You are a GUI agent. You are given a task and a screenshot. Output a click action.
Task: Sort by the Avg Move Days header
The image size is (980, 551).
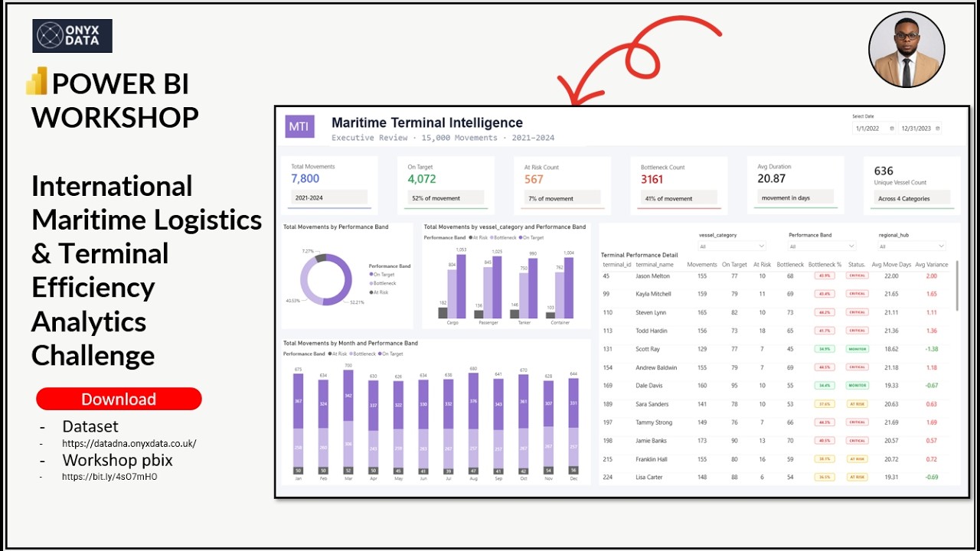point(891,264)
